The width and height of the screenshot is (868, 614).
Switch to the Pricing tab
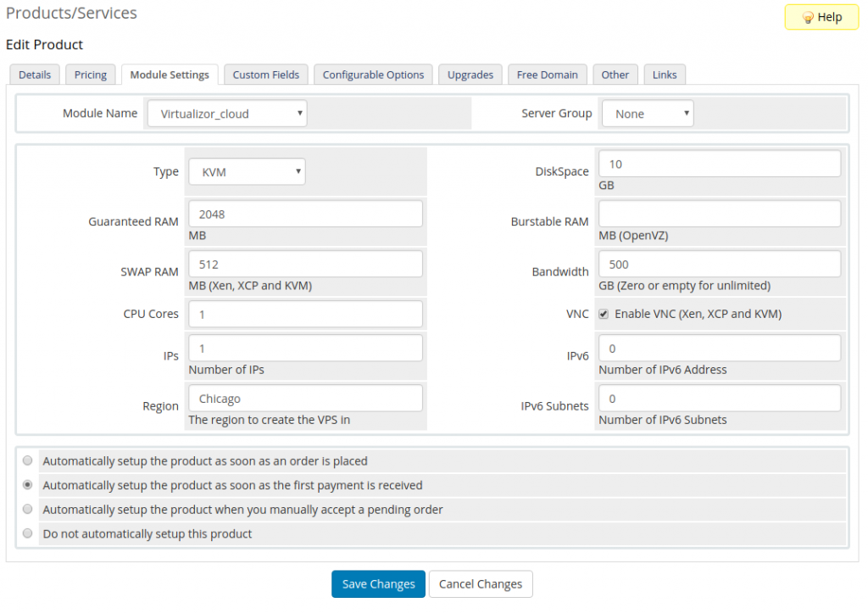pyautogui.click(x=90, y=75)
